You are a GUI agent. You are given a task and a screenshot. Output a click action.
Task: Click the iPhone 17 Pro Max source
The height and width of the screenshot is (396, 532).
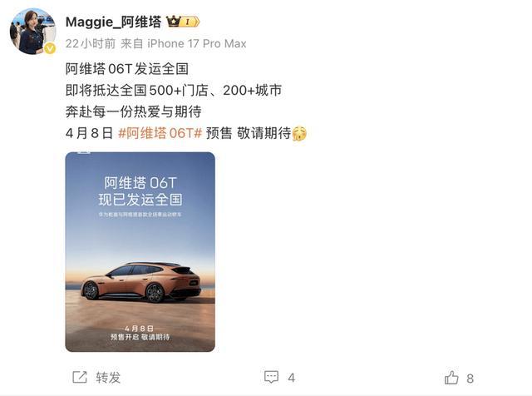[197, 43]
